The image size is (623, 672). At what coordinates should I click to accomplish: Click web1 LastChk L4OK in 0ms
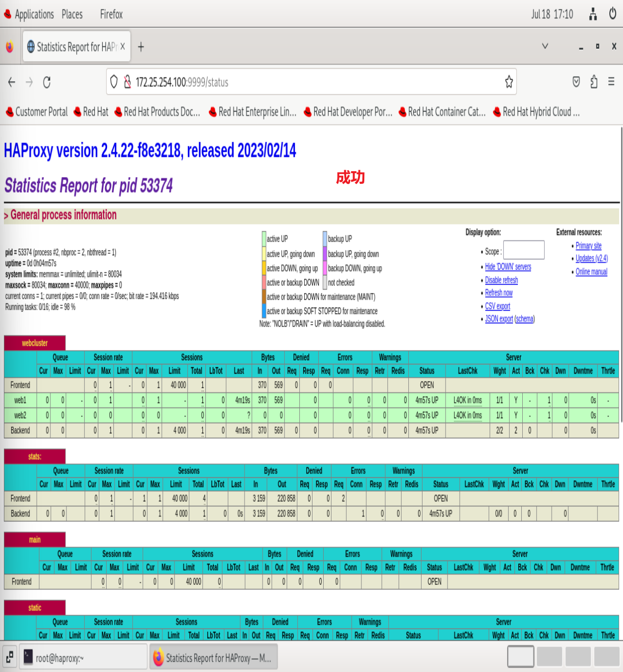(467, 400)
